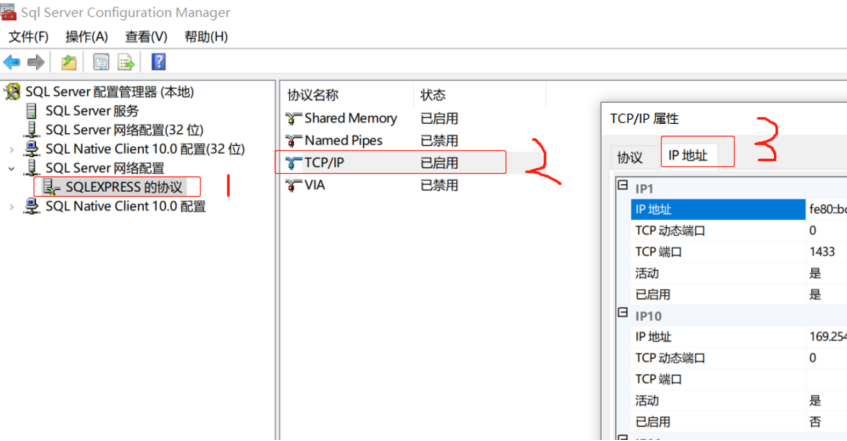Viewport: 847px width, 441px height.
Task: Switch to the IP 地址 tab
Action: point(688,156)
